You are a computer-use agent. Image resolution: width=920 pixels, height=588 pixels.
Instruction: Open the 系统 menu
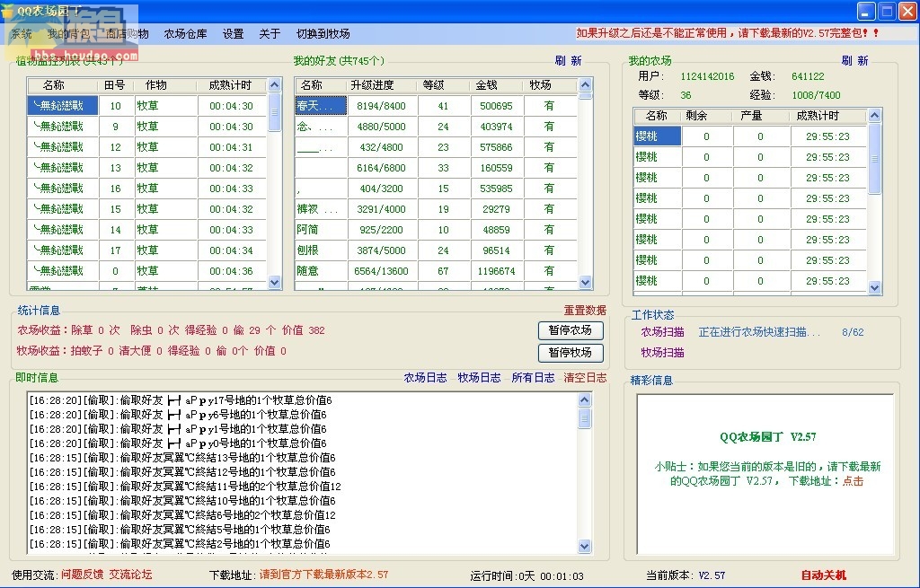(22, 34)
